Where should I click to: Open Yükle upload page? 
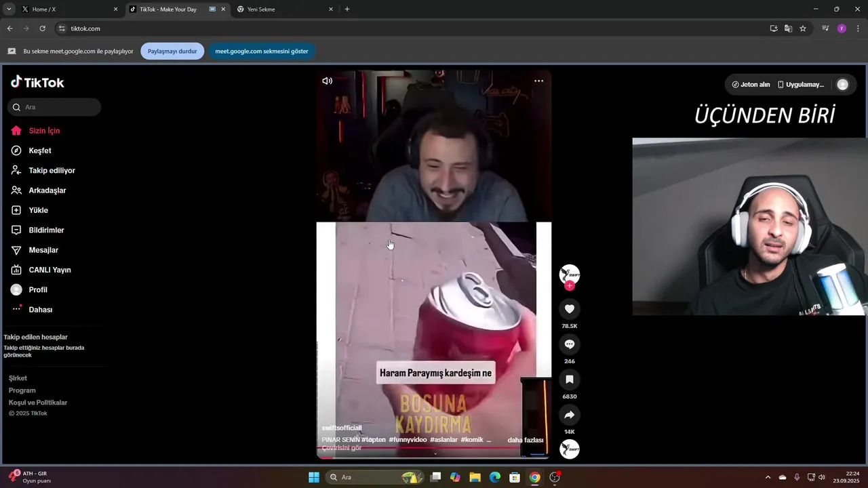38,210
